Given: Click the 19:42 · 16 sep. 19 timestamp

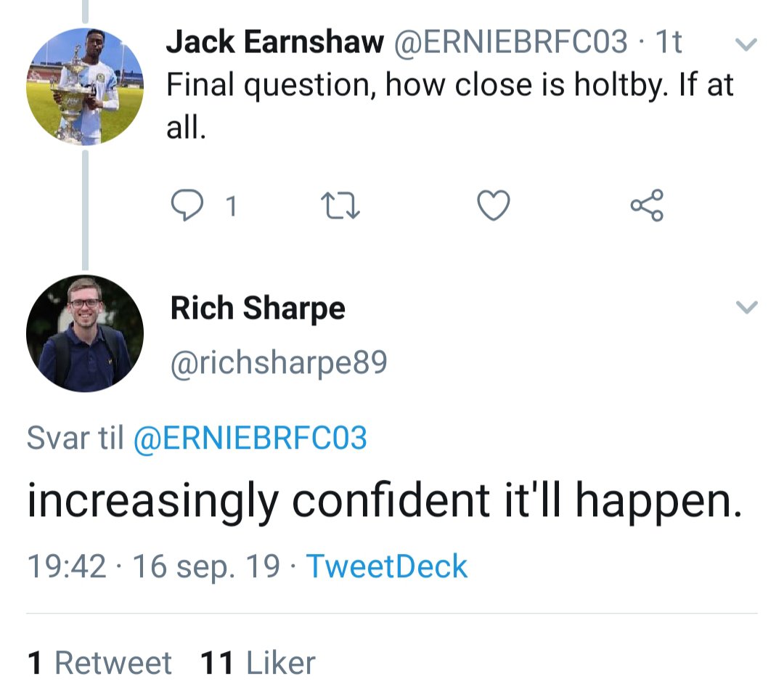Looking at the screenshot, I should tap(153, 566).
